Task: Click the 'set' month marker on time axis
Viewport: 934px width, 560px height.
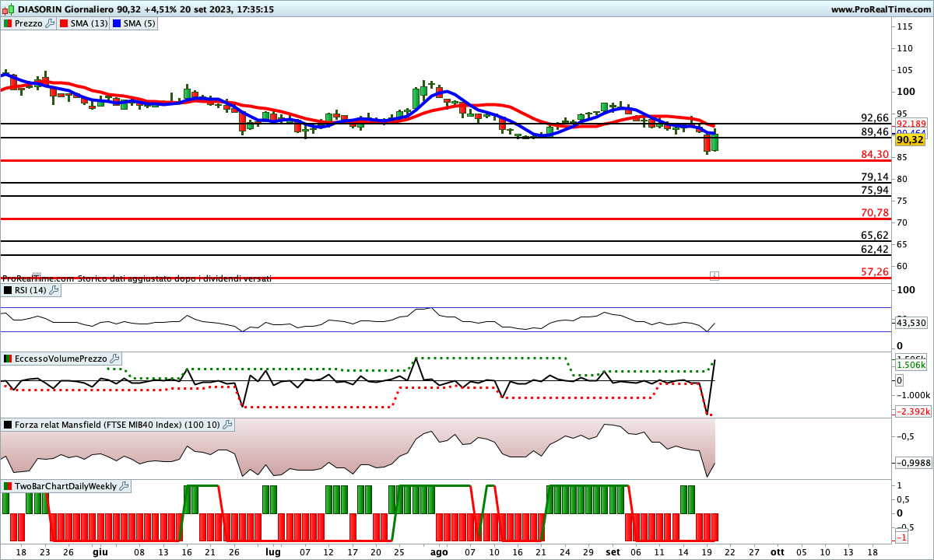Action: pos(613,551)
